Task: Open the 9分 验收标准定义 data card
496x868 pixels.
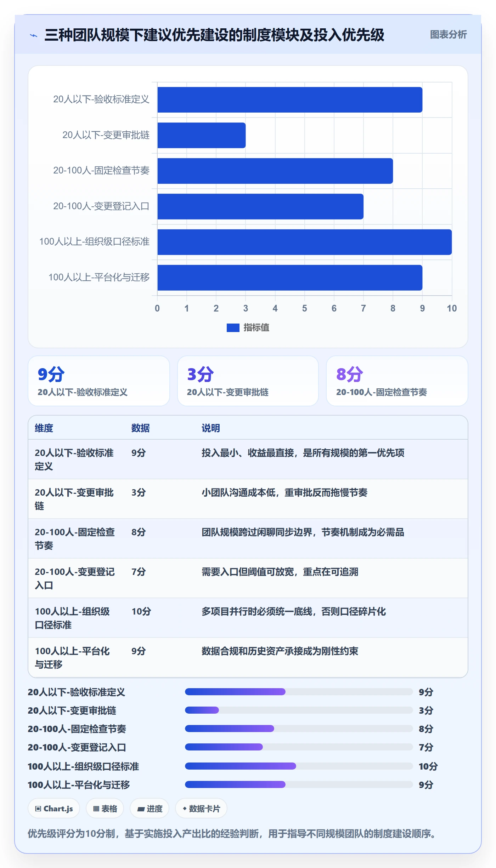Action: coord(99,381)
